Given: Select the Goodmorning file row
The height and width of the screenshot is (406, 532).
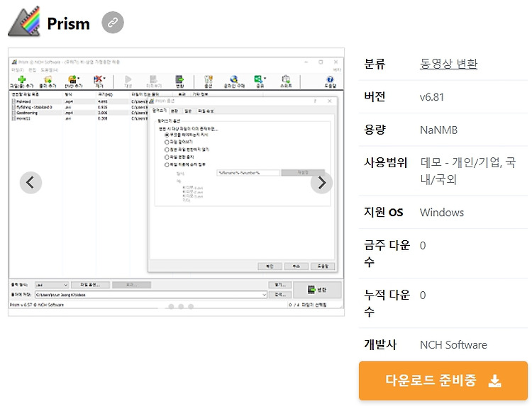Looking at the screenshot, I should click(x=78, y=113).
